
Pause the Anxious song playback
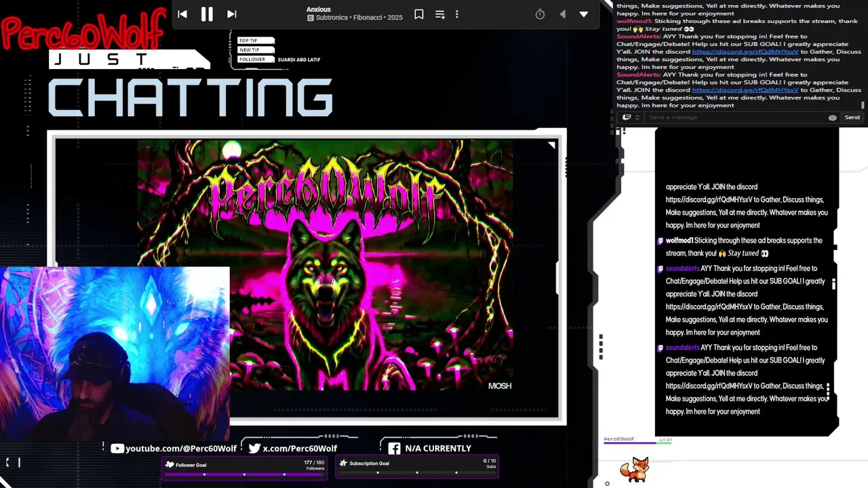207,14
